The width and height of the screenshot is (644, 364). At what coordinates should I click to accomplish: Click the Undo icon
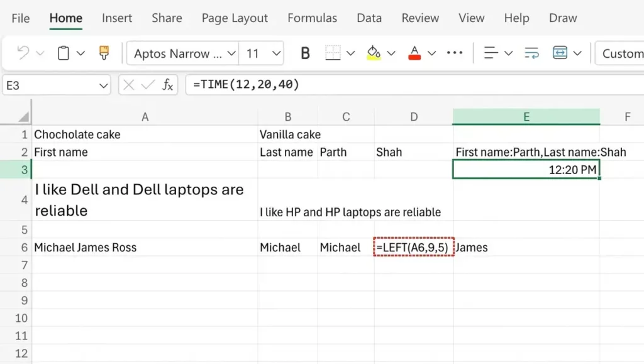[x=23, y=53]
